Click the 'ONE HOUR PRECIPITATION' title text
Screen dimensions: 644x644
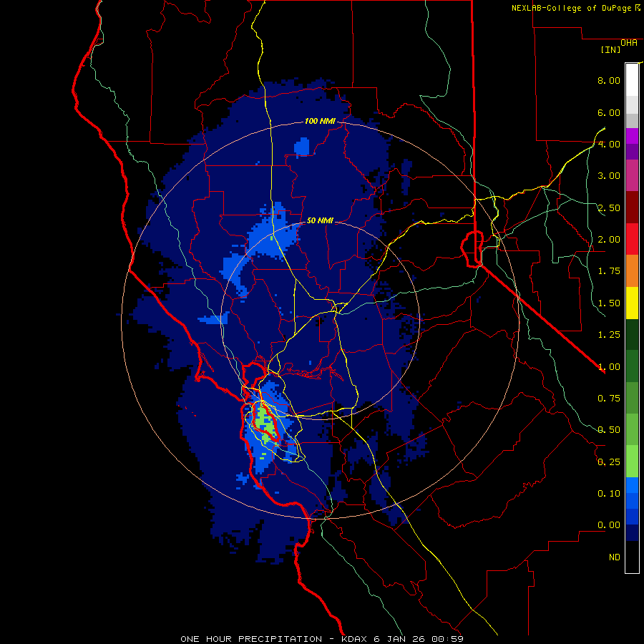pyautogui.click(x=251, y=639)
